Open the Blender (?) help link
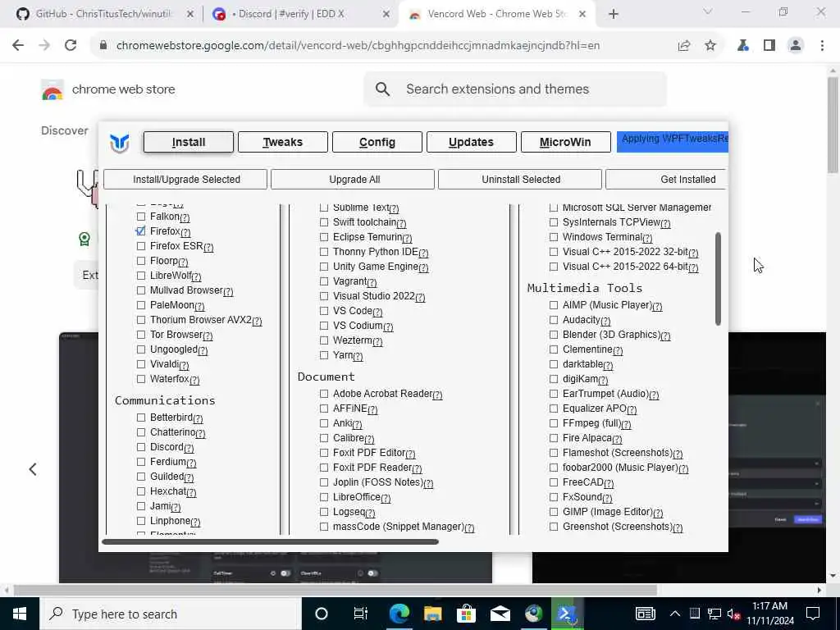Viewport: 840px width, 630px height. point(665,336)
